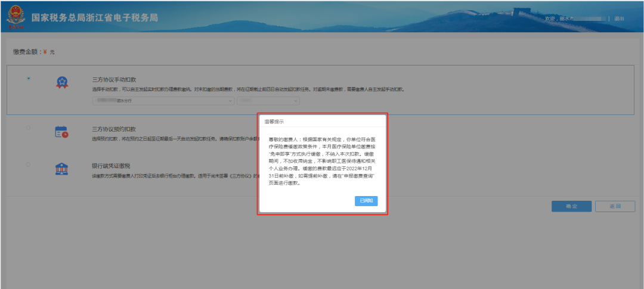Viewport: 644px width, 289px height.
Task: Click the 国家税务总局浙江省电子税务局 header title
Action: click(x=94, y=18)
